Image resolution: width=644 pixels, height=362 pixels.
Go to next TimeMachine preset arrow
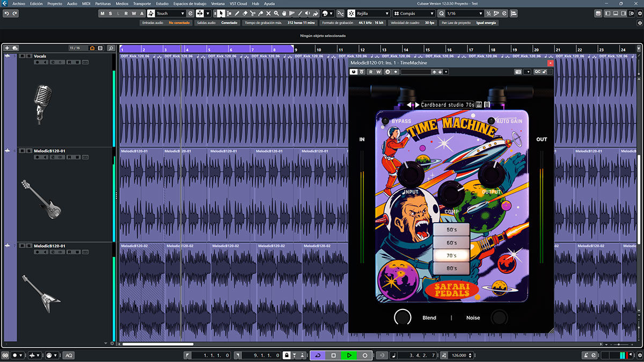(x=417, y=105)
